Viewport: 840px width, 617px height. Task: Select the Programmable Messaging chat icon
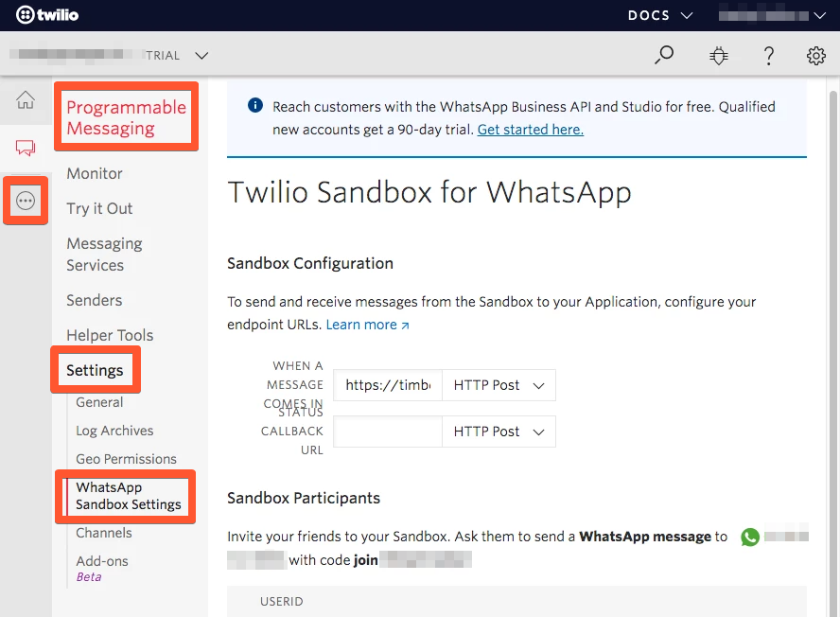[26, 148]
